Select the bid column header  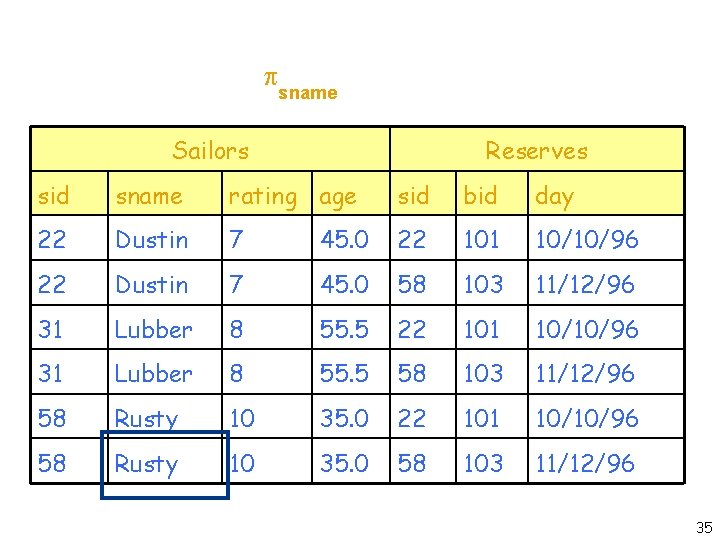tap(492, 194)
